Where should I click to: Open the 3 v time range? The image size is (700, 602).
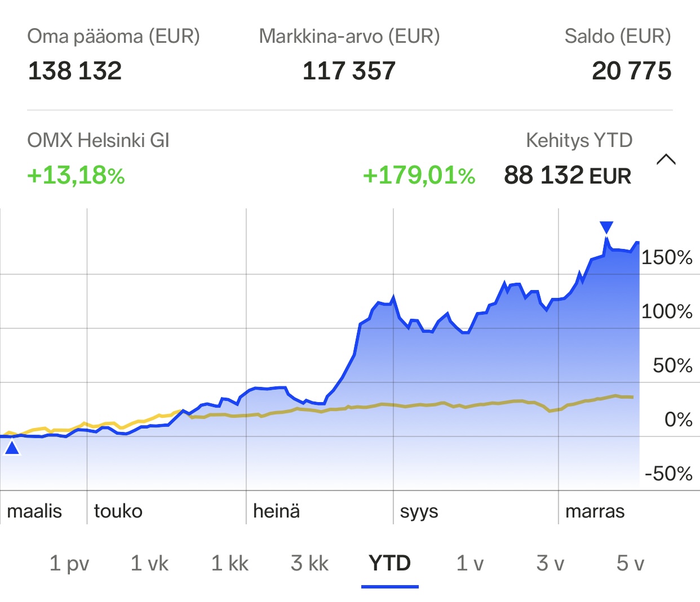pyautogui.click(x=550, y=563)
